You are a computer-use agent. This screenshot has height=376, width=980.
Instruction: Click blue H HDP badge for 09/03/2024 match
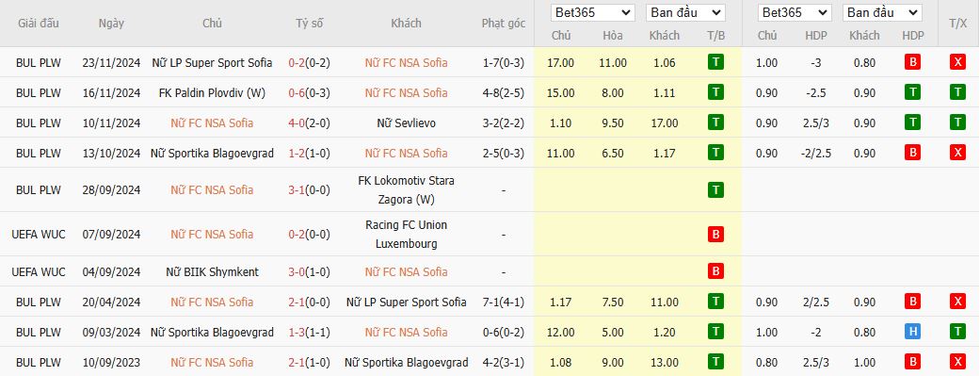[x=912, y=332]
